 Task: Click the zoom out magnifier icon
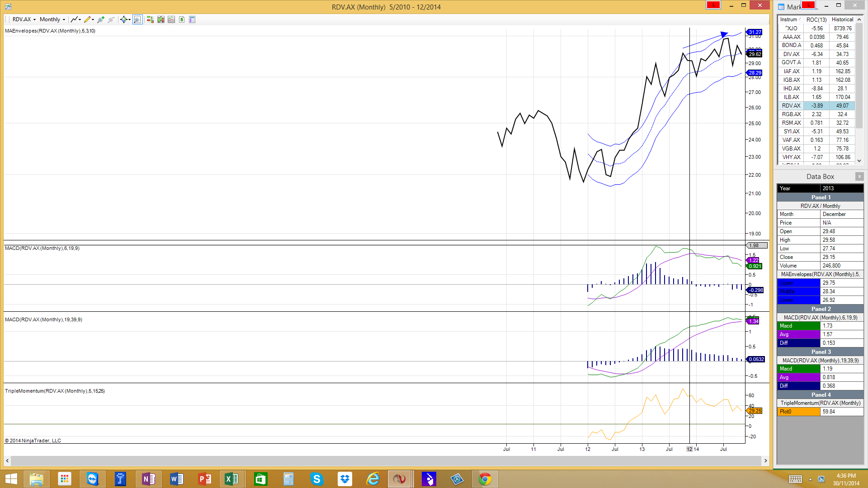111,19
